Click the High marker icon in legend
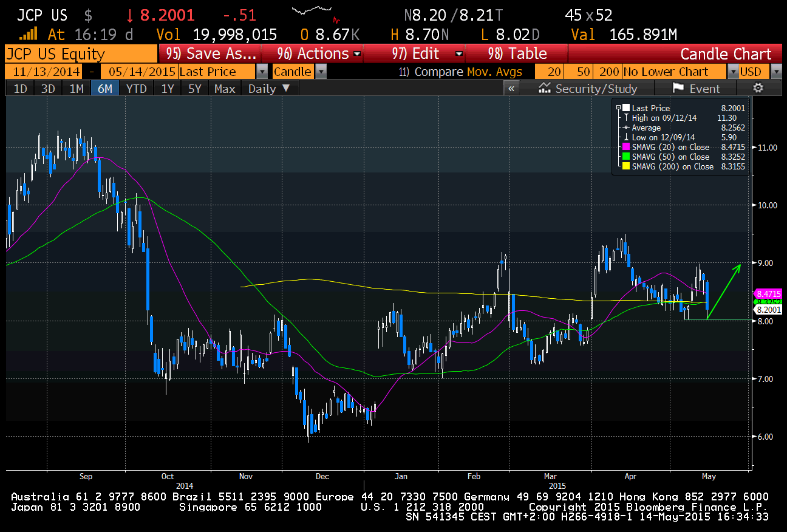Viewport: 787px width, 532px height. [625, 118]
